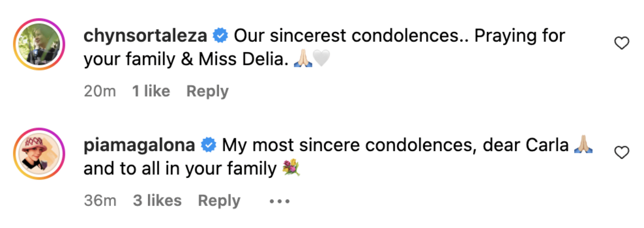Viewport: 644px width, 228px height.
Task: Click praying hands emoji after "Miss Delia."
Action: click(x=303, y=58)
